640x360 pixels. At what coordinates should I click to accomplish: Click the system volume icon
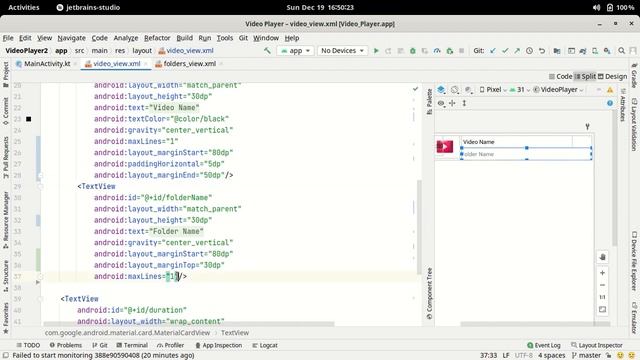click(596, 7)
